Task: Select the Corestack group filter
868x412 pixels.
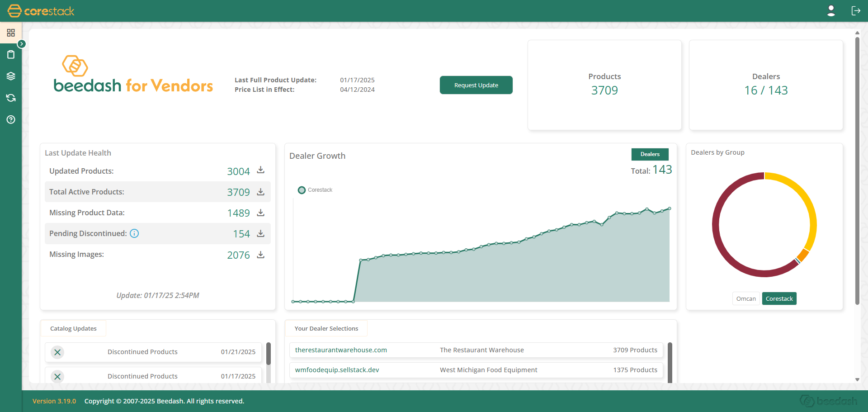Action: click(x=779, y=298)
